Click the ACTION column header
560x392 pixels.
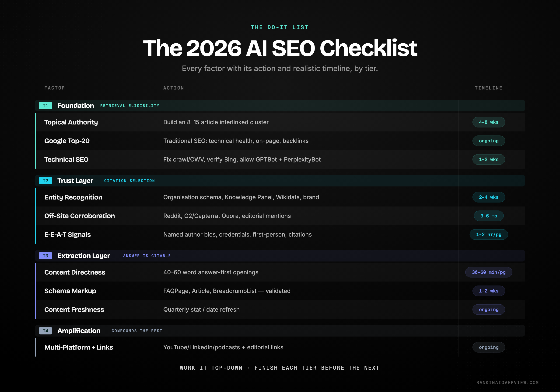(173, 88)
